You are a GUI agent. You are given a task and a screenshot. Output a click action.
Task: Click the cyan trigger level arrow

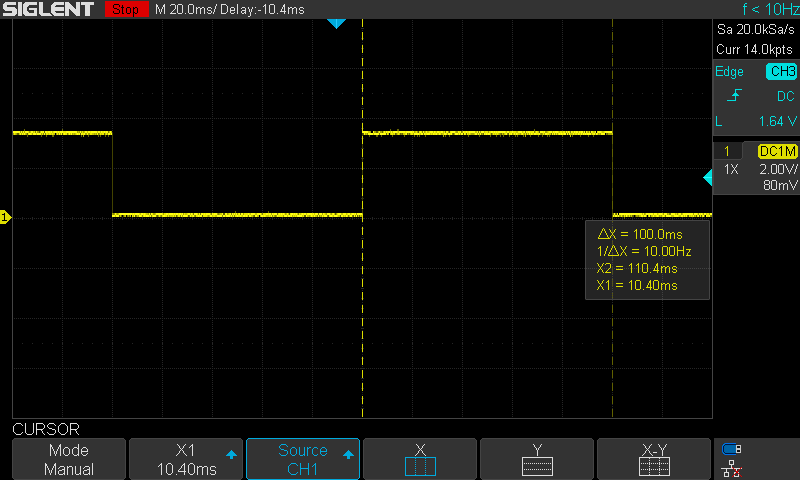708,178
